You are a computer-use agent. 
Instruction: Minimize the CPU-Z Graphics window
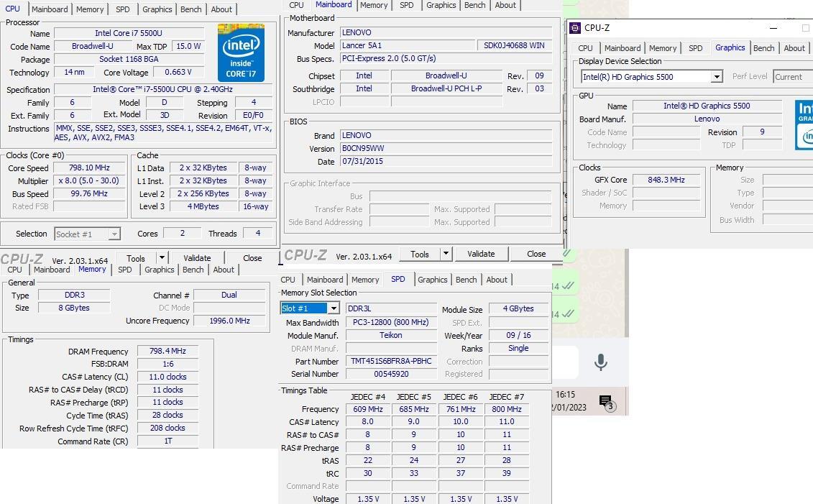(773, 28)
